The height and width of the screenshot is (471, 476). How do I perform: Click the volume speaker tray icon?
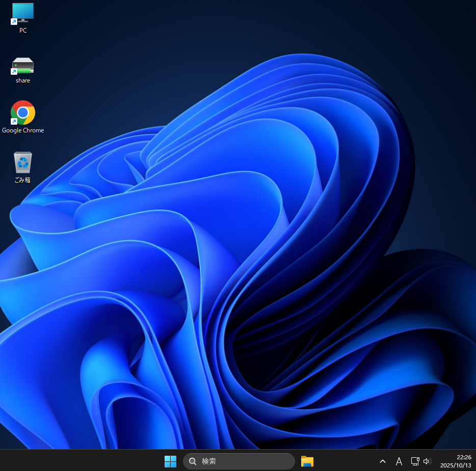427,461
